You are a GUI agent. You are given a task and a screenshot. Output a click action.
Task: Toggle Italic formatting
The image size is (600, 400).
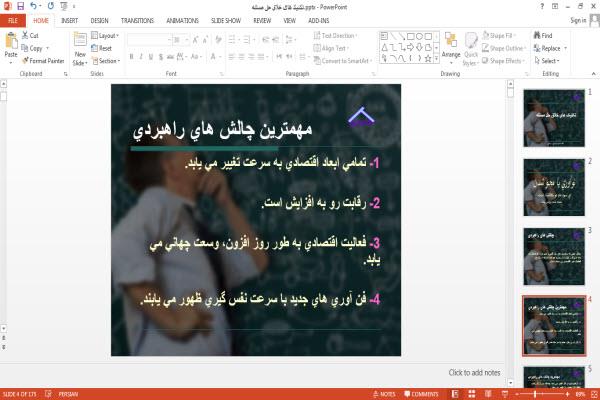[x=141, y=57]
